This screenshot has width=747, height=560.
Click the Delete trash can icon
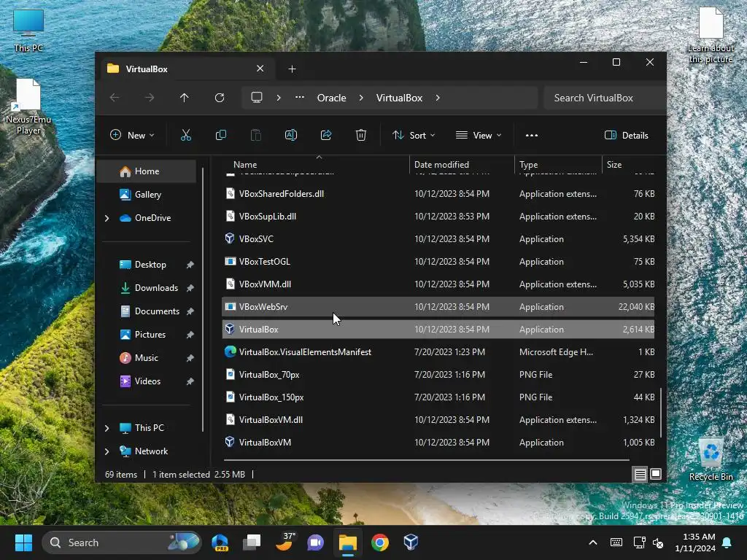pyautogui.click(x=361, y=135)
